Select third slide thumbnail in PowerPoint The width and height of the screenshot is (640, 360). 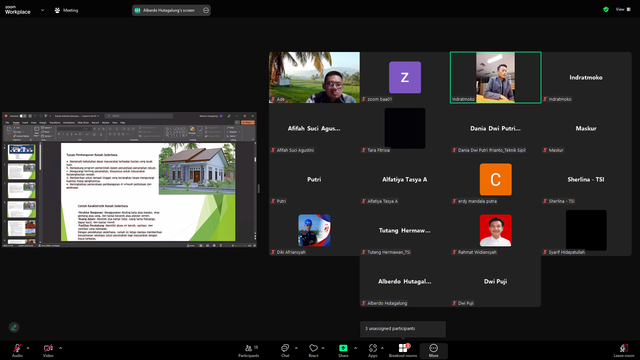coord(22,190)
